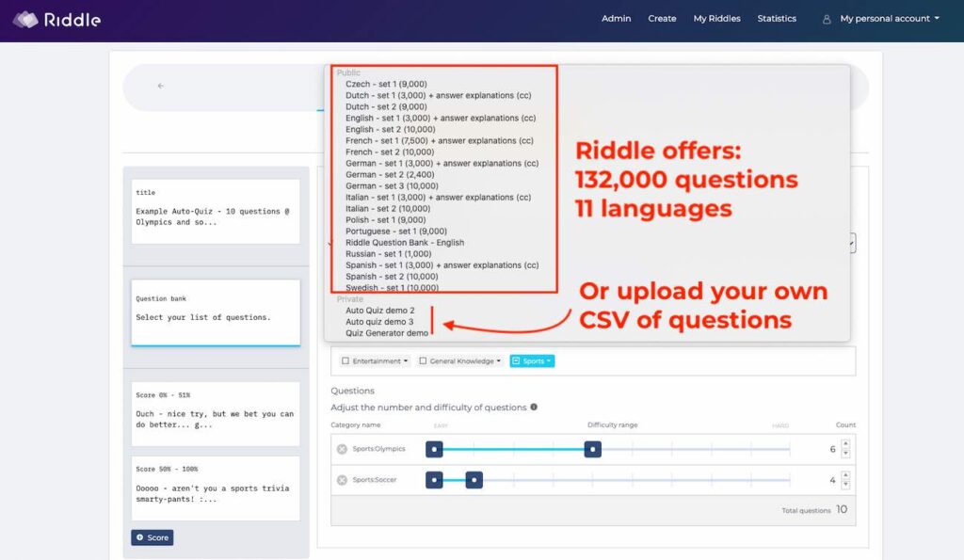Viewport: 964px width, 560px height.
Task: Tick the General Knowledge checkbox
Action: 423,360
